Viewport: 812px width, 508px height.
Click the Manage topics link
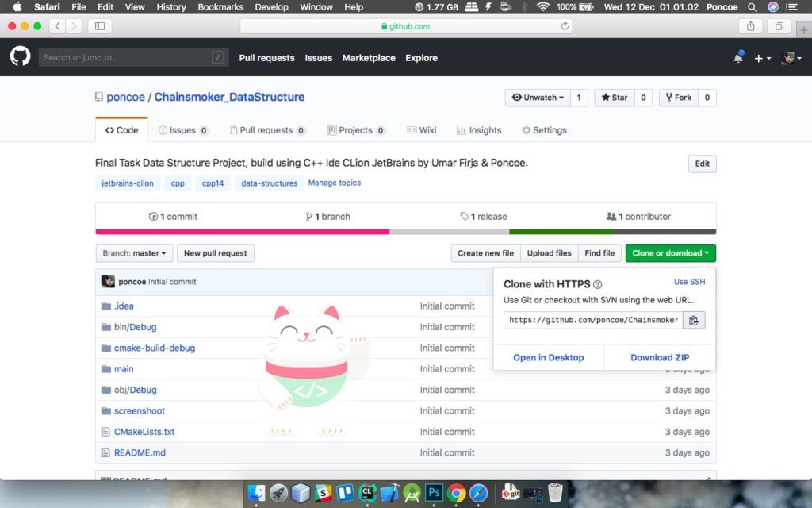click(335, 183)
